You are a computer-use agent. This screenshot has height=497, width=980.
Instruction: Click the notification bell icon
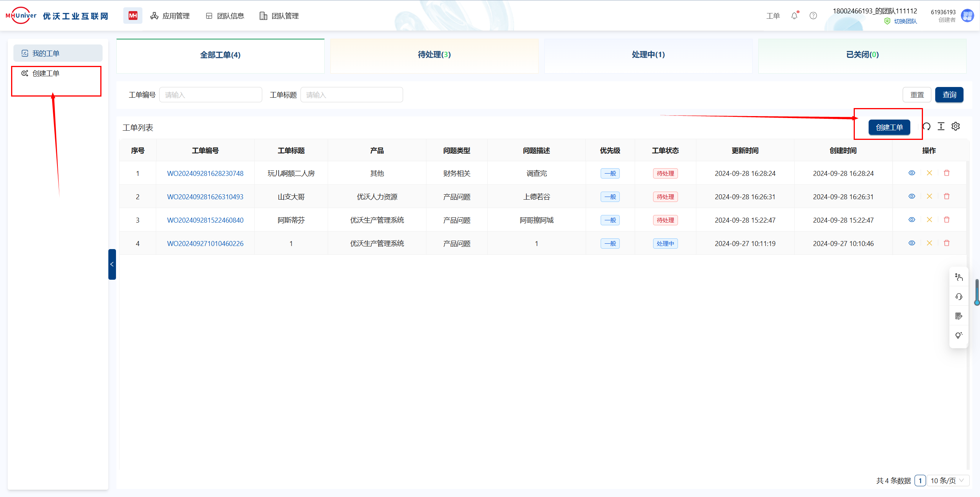[x=794, y=16]
